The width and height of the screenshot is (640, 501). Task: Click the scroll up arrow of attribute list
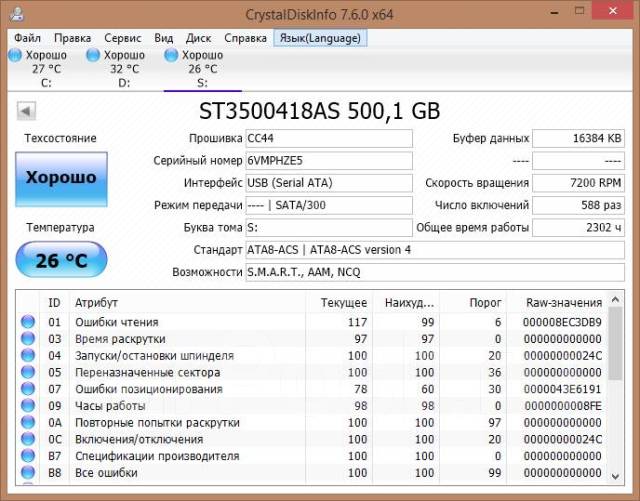click(x=616, y=300)
